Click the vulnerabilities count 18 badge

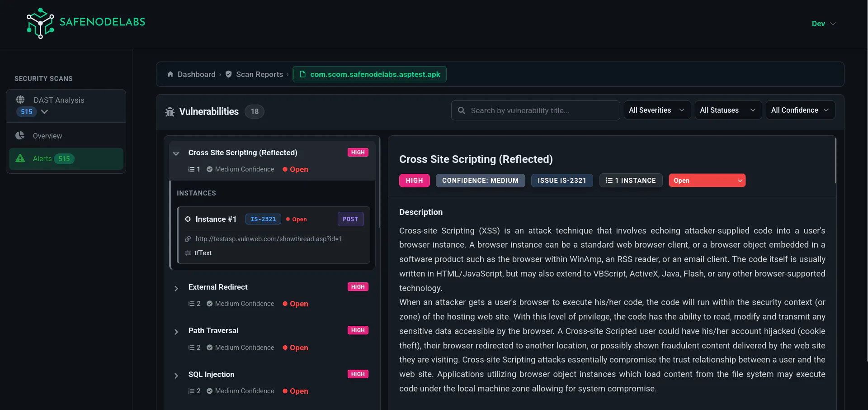[x=255, y=111]
